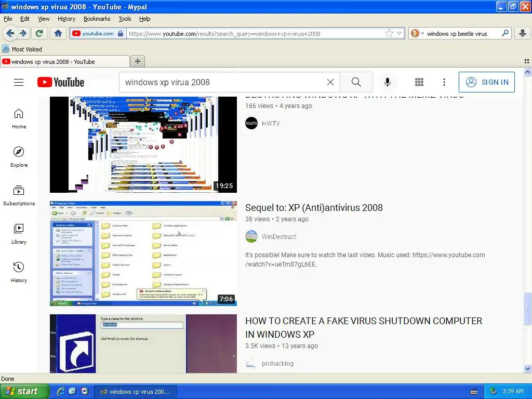
Task: Open Sequel to: XP (Anti)antivirus 2008 title
Action: pos(314,208)
